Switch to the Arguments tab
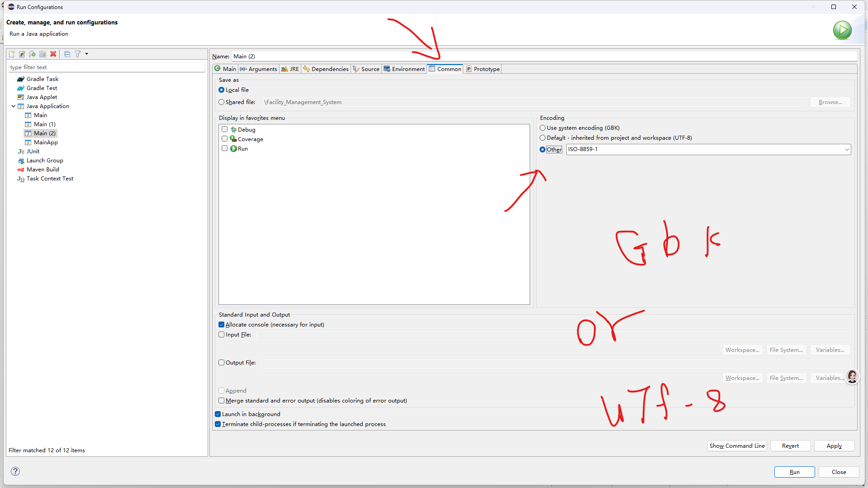The height and width of the screenshot is (488, 868). click(x=258, y=69)
